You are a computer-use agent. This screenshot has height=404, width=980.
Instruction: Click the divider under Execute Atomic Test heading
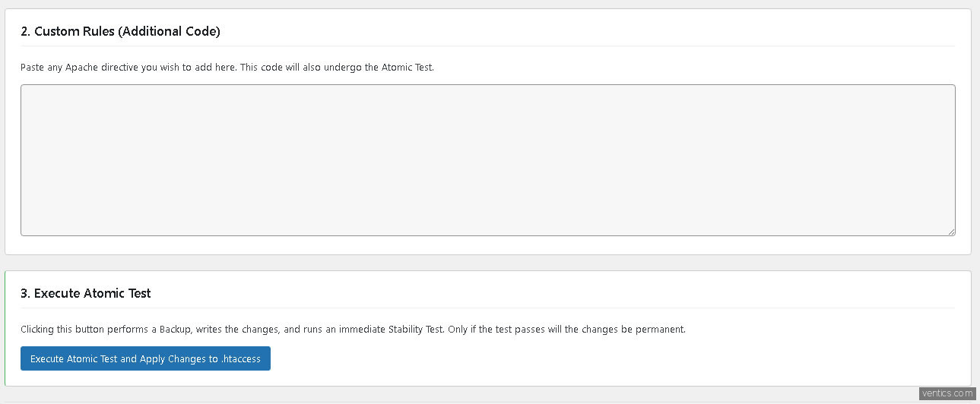click(x=487, y=308)
